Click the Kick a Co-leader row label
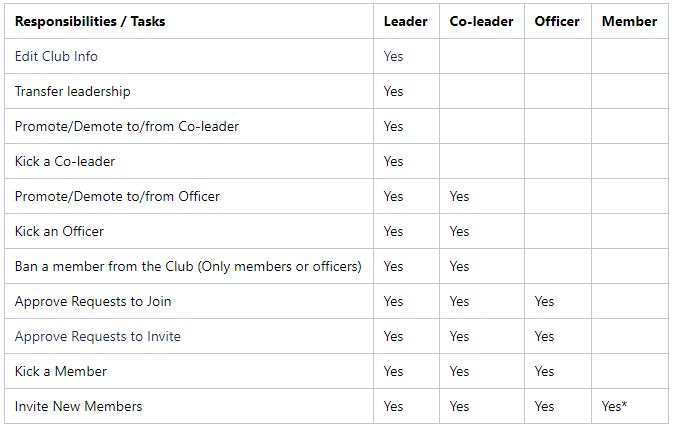 click(x=65, y=161)
